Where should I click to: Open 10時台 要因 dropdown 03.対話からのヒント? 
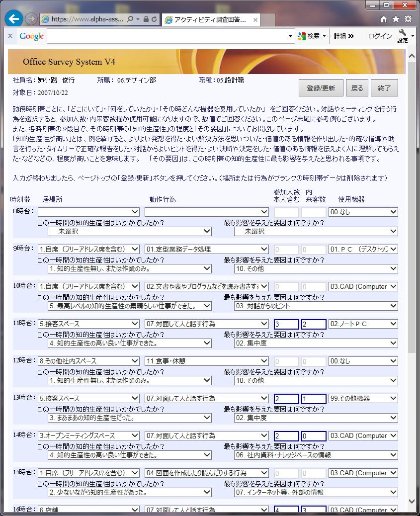[316, 306]
